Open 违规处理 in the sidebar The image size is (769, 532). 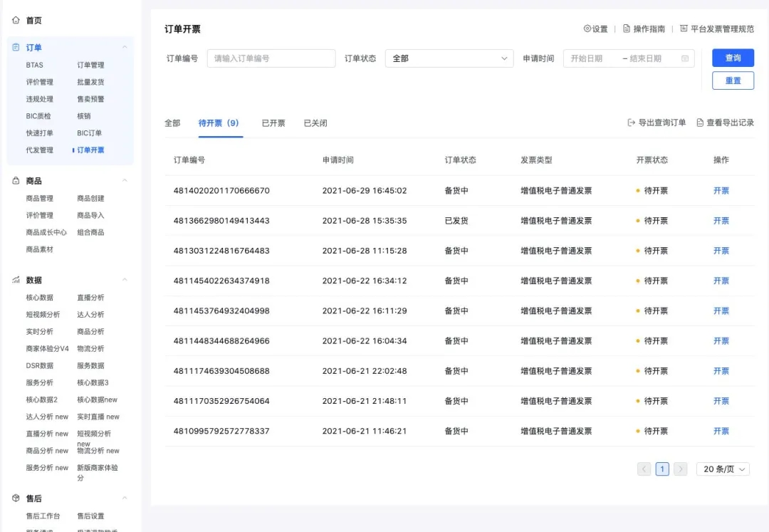point(40,99)
